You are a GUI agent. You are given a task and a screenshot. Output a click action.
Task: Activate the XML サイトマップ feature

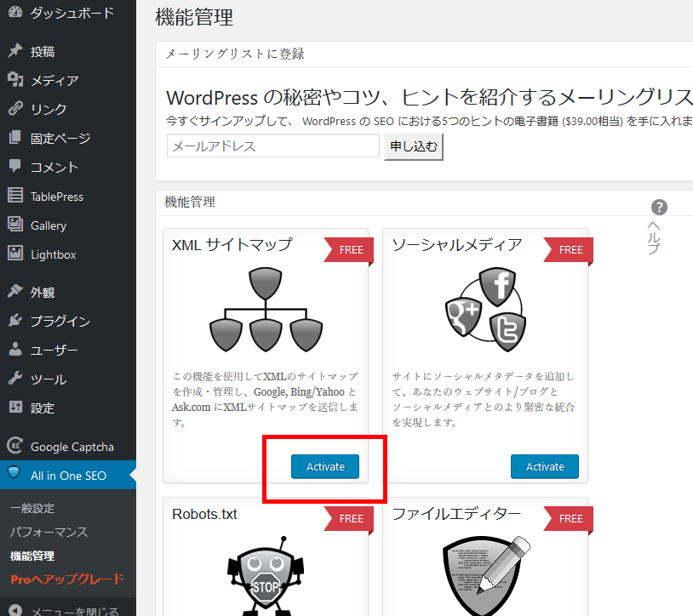325,466
